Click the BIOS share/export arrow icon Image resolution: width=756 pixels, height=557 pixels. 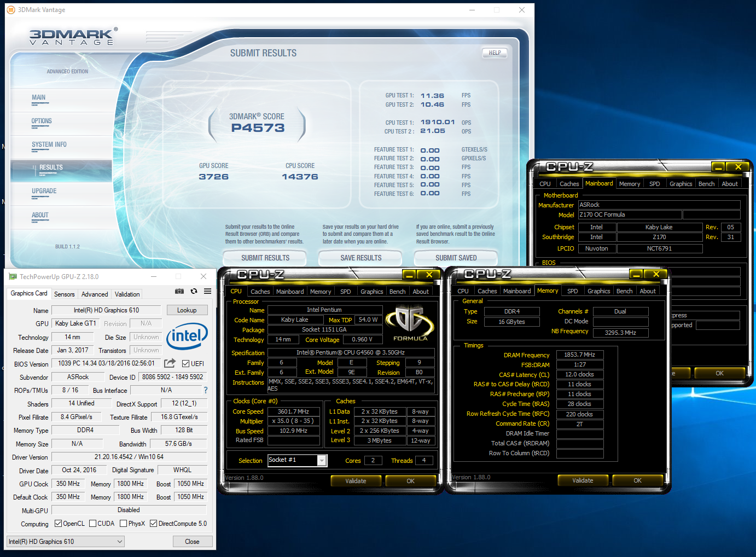(x=170, y=363)
